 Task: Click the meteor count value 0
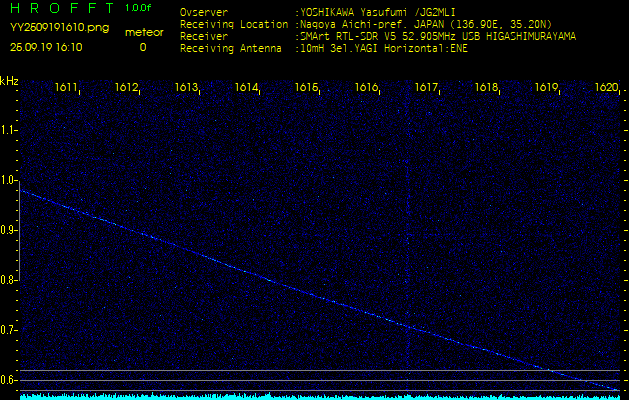click(142, 47)
